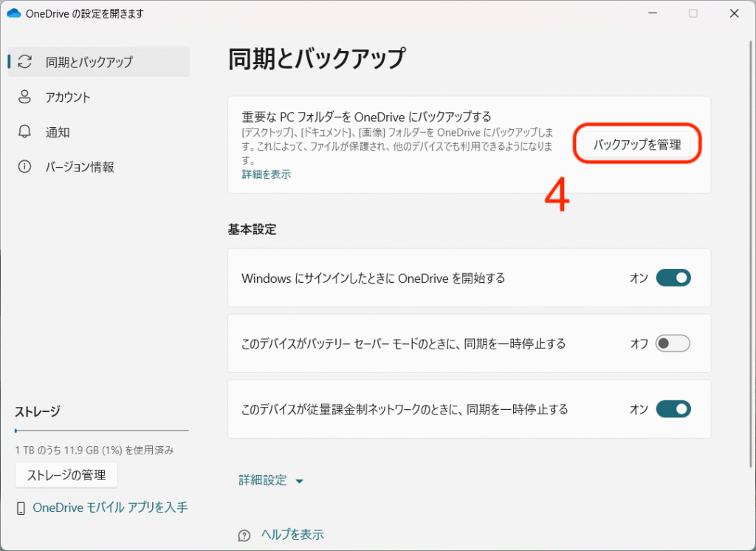This screenshot has height=551, width=756.
Task: Click the chevron next to 詳細設定
Action: (300, 481)
